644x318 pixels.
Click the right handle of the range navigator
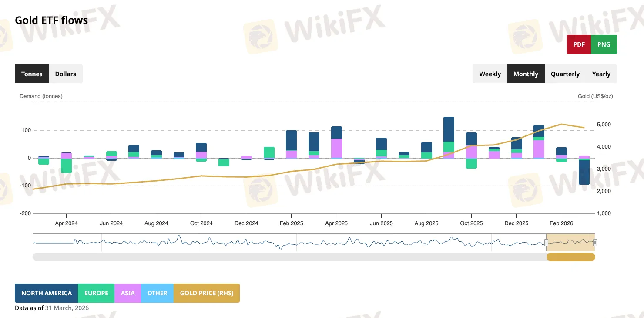[x=594, y=242]
